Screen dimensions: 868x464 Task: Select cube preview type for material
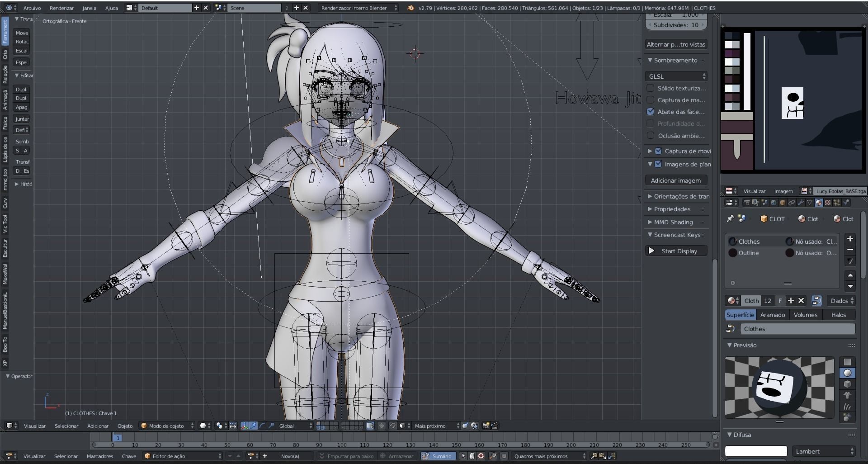pos(847,384)
